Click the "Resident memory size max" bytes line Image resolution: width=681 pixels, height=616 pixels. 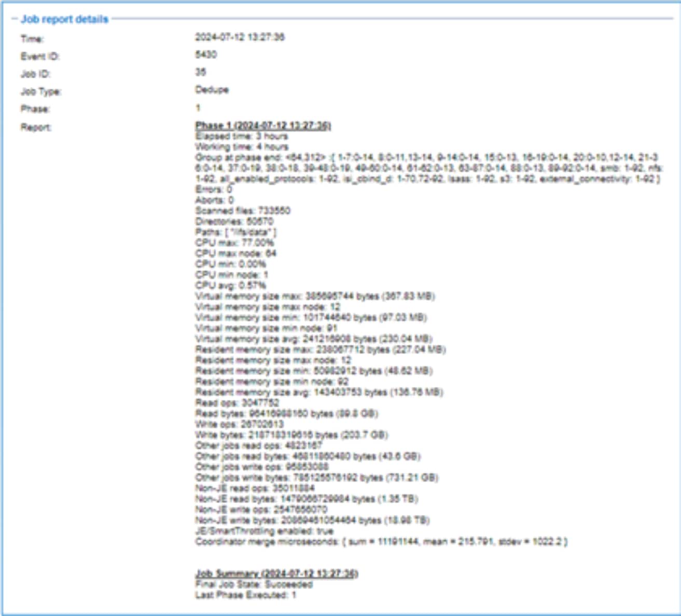320,349
